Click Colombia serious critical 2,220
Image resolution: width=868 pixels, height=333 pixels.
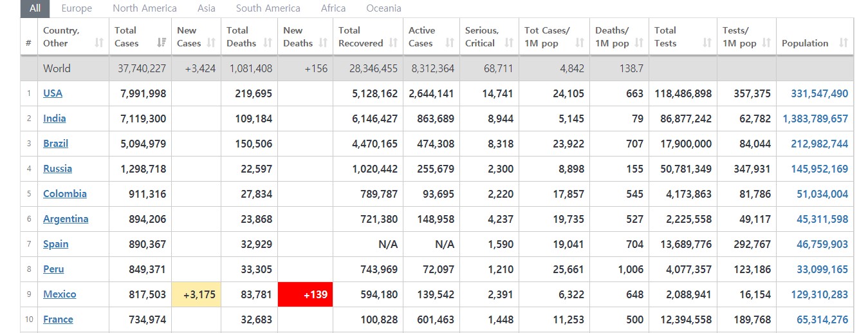(x=501, y=194)
